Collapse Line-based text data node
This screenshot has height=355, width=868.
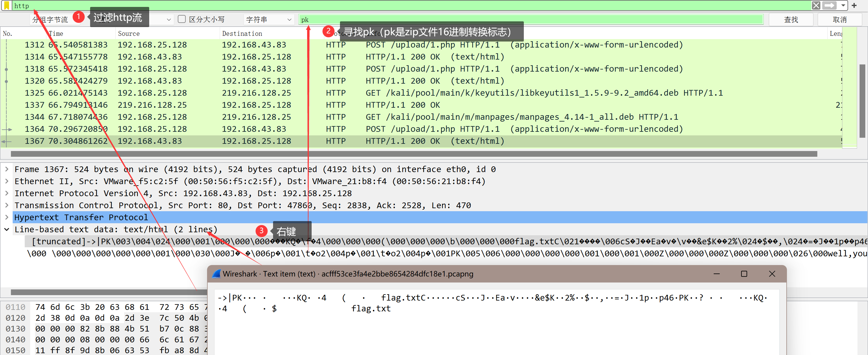coord(6,230)
